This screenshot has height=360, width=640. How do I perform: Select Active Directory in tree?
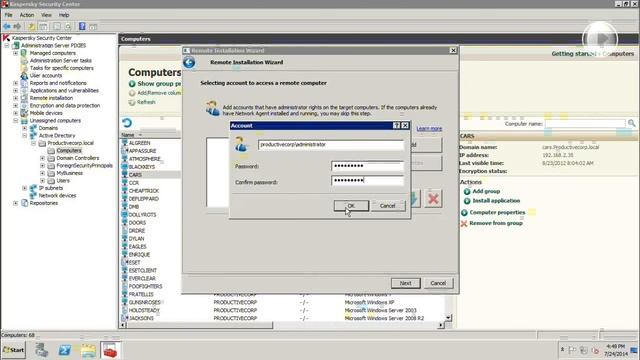coord(57,136)
